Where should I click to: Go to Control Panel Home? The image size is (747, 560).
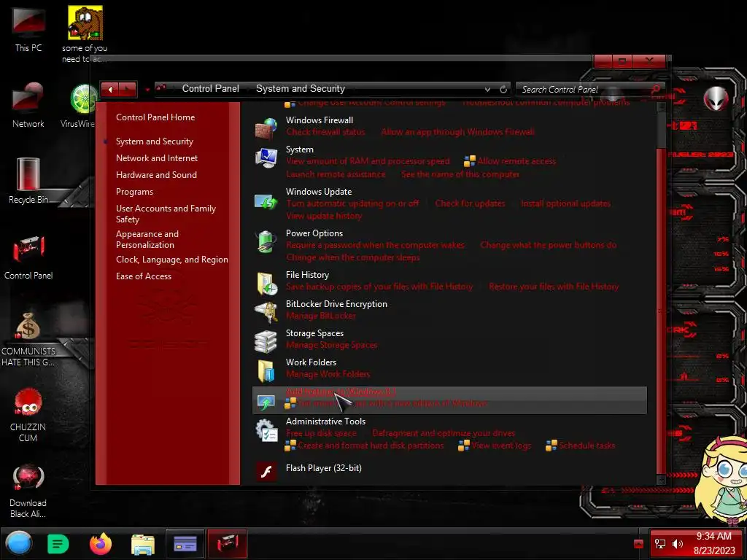[x=155, y=117]
